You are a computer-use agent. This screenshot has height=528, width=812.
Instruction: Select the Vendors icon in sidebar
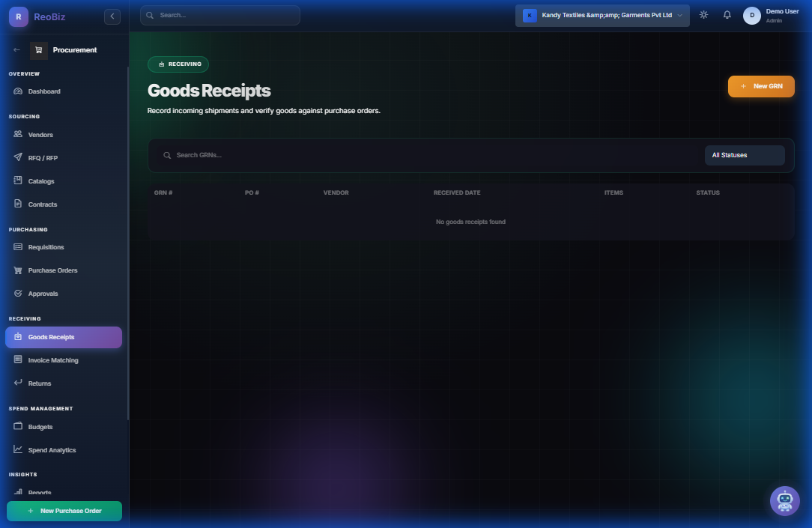16,134
